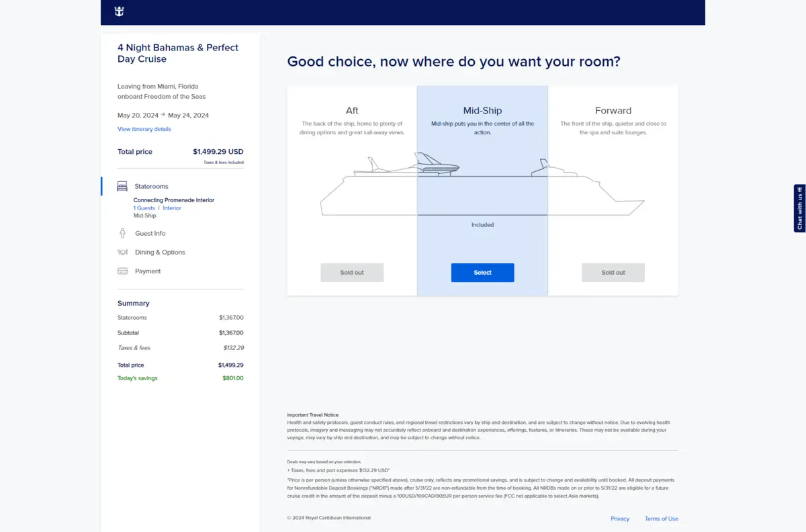806x532 pixels.
Task: Select the Forward heading
Action: point(613,111)
